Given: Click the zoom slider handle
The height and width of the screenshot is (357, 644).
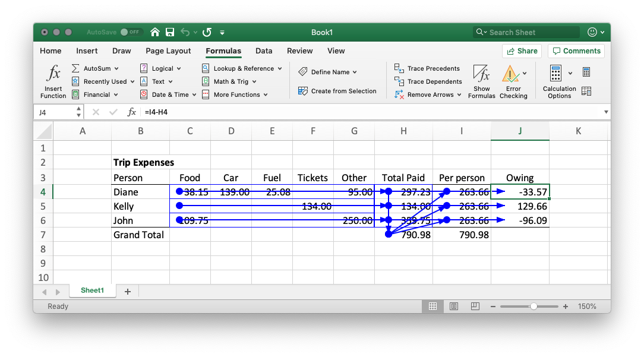Looking at the screenshot, I should (533, 307).
